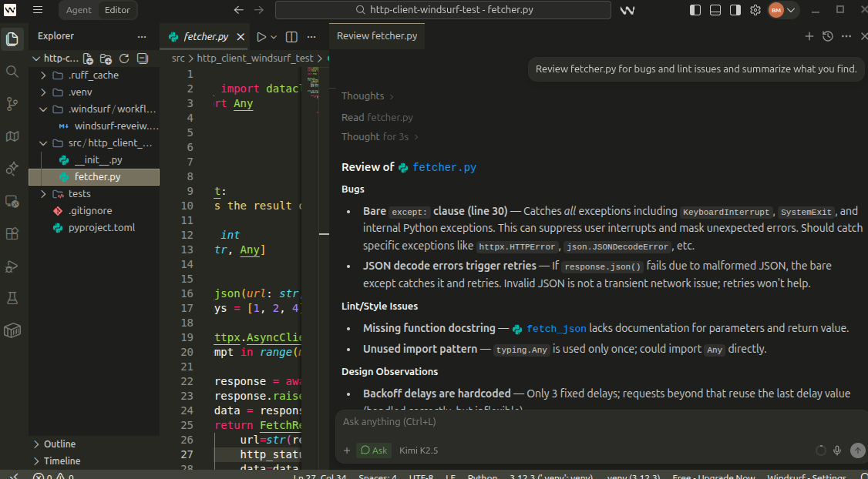Create a new file in Explorer header
The image size is (868, 479).
tap(88, 59)
